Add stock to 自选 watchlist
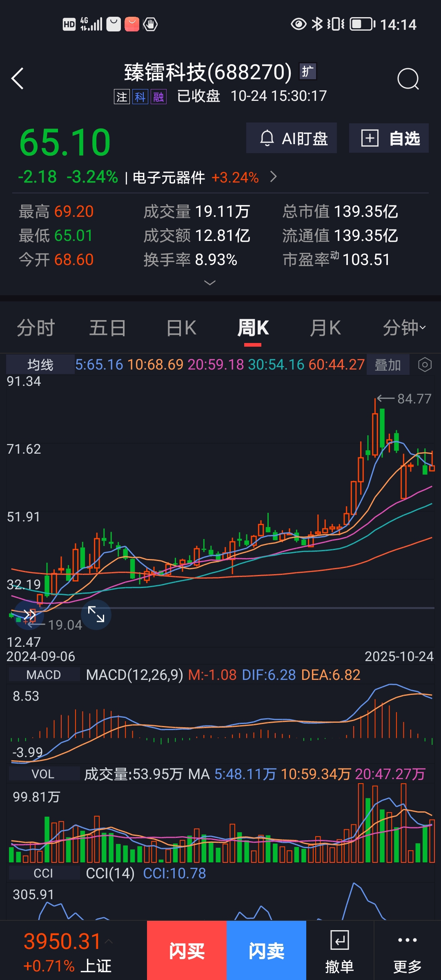Image resolution: width=441 pixels, height=980 pixels. click(389, 138)
